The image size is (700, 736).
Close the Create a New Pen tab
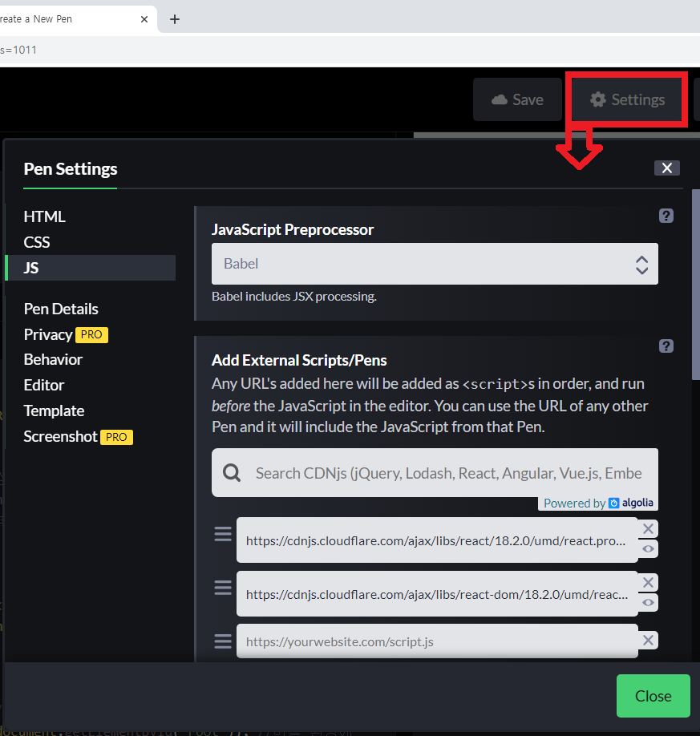144,19
